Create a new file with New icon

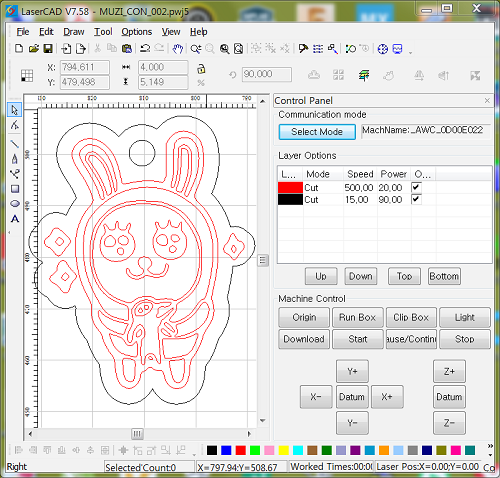coord(19,49)
